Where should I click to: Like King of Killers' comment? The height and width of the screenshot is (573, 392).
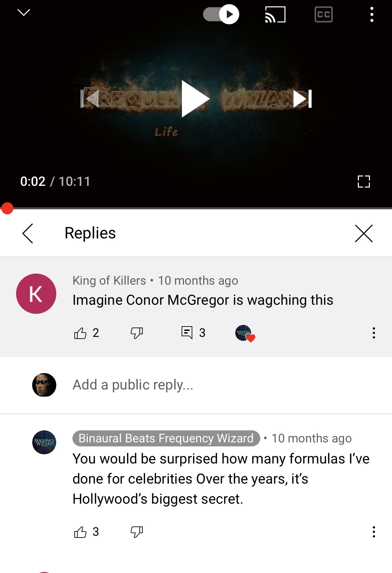(x=80, y=333)
